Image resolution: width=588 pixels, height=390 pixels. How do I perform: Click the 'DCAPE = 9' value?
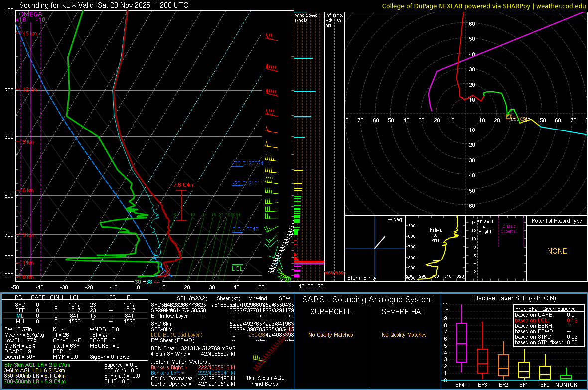[x=17, y=351]
